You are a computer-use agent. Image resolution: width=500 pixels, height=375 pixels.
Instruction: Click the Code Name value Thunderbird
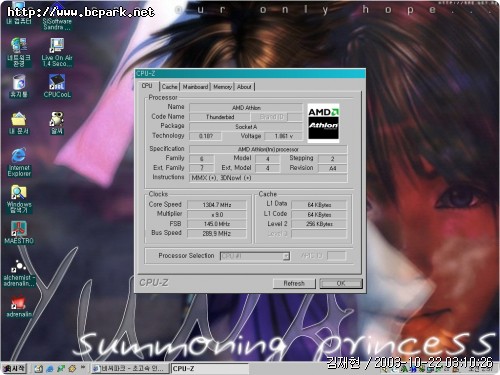coord(220,117)
